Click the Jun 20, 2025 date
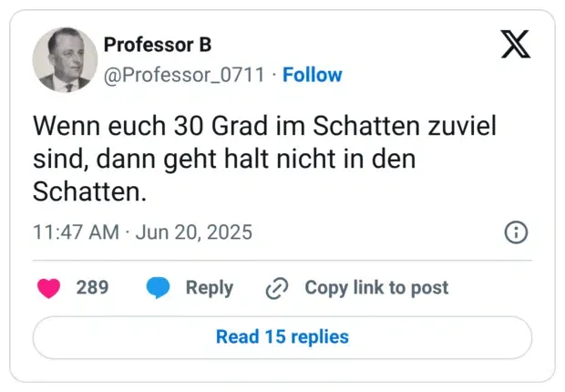The image size is (565, 392). point(193,232)
